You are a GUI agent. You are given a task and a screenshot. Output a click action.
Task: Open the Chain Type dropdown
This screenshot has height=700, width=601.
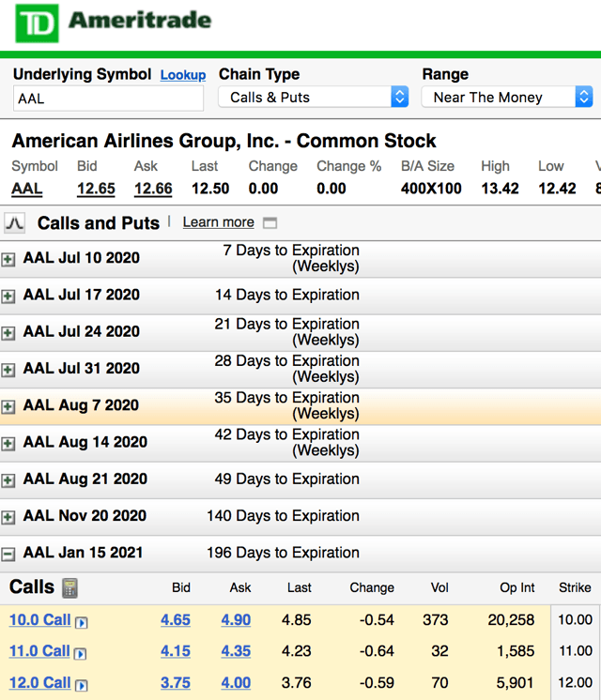(314, 97)
